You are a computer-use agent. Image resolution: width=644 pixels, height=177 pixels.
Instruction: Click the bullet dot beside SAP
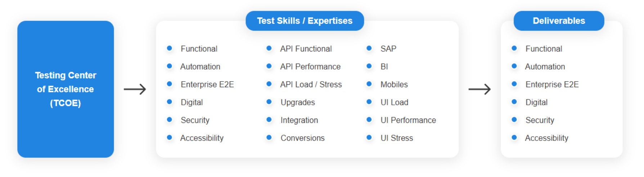(369, 48)
